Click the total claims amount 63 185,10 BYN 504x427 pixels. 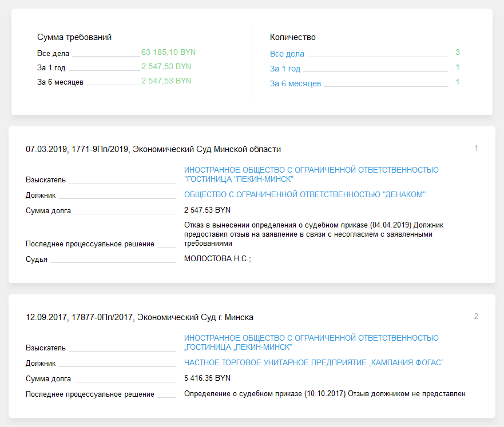(168, 52)
